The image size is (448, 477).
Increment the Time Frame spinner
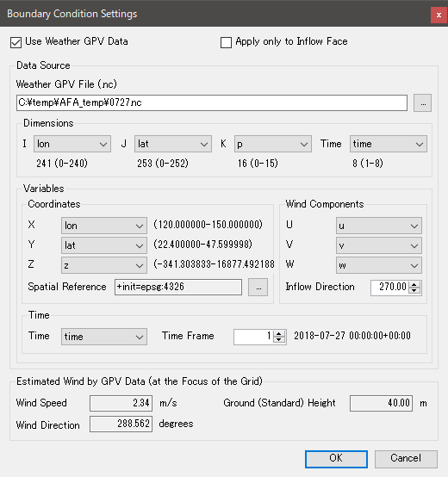279,333
